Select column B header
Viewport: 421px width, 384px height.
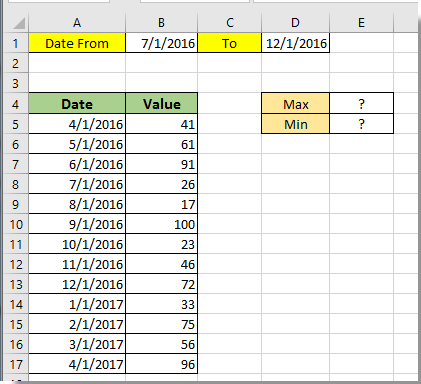point(161,23)
